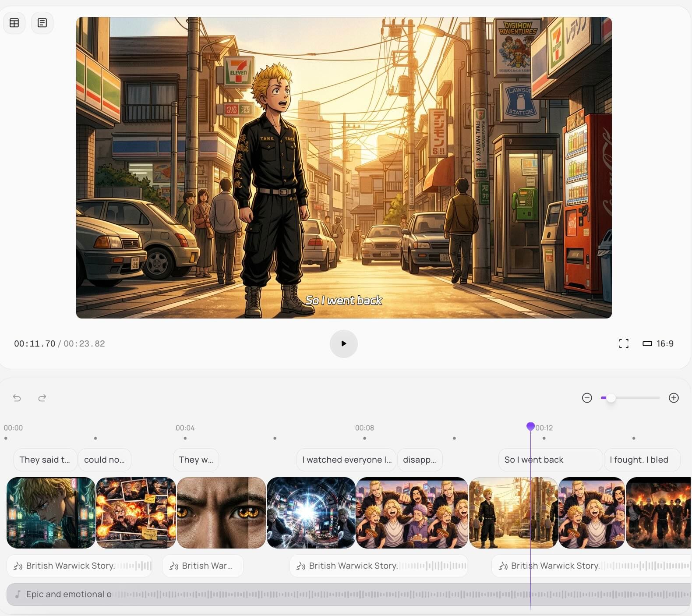Select the purple playhead marker
The image size is (692, 616).
click(x=530, y=426)
